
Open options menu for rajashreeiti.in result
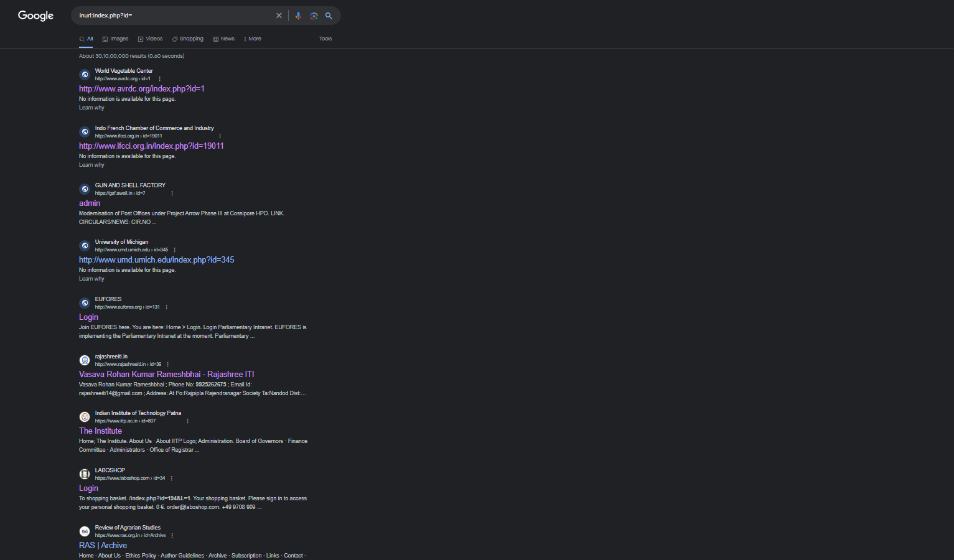(x=167, y=365)
